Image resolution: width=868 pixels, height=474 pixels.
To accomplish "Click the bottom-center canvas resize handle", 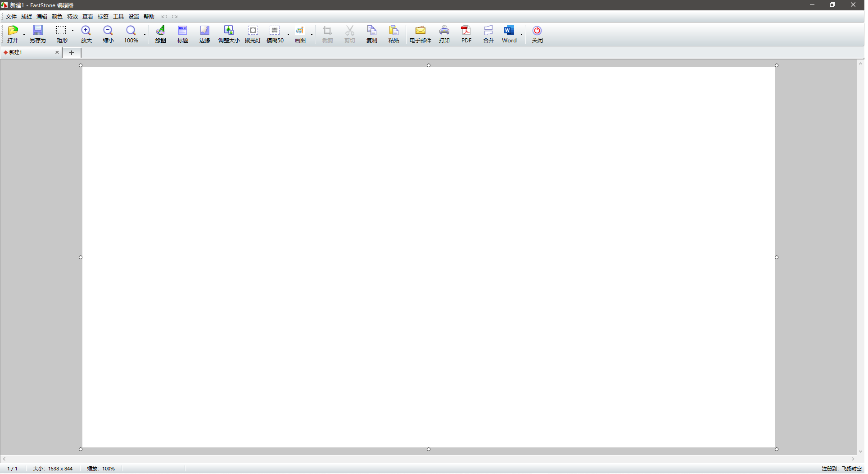I will [429, 449].
